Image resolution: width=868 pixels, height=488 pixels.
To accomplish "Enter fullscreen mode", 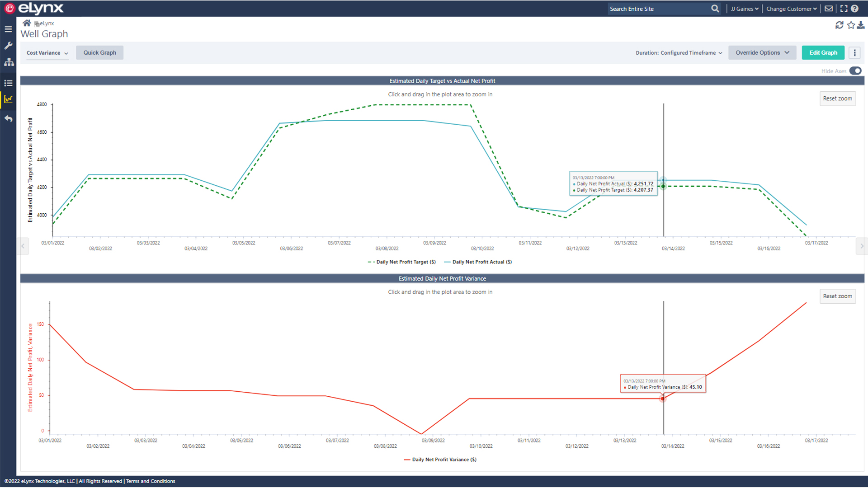I will [x=844, y=9].
